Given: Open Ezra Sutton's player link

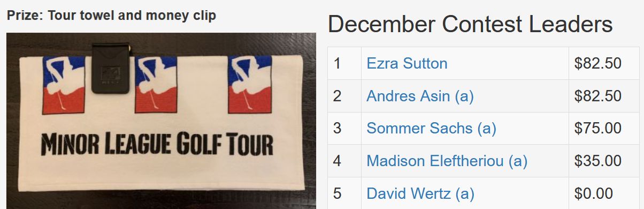Looking at the screenshot, I should click(x=407, y=63).
